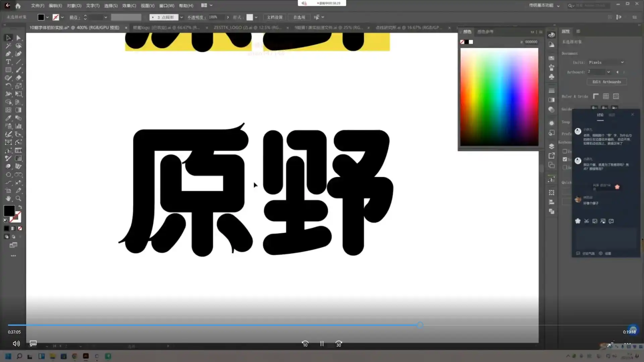Image resolution: width=644 pixels, height=362 pixels.
Task: Expand the Artboard selection dropdown
Action: click(609, 72)
